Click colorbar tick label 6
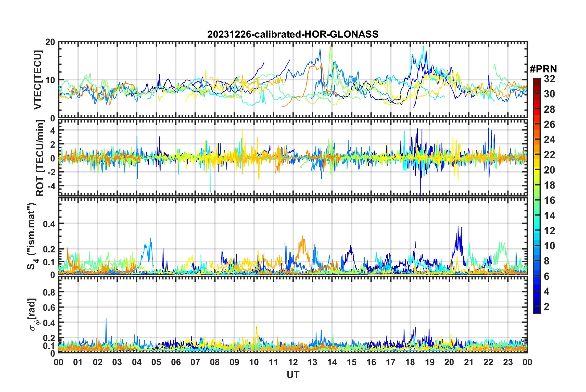This screenshot has width=586, height=392. pos(547,276)
